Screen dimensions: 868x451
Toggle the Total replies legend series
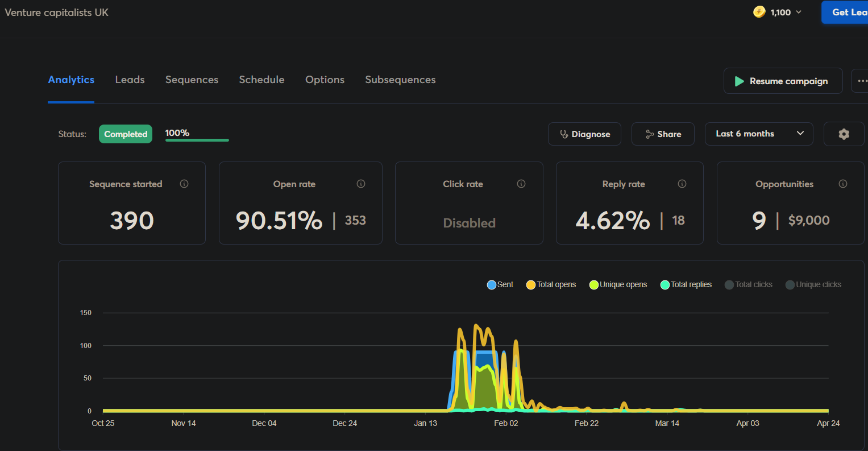pos(686,284)
